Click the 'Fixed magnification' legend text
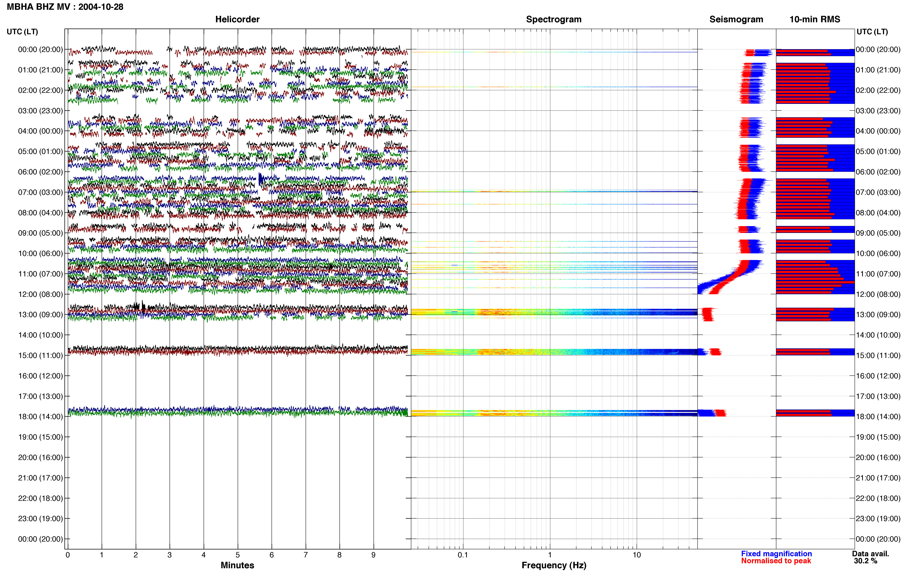The width and height of the screenshot is (924, 578). 776,554
